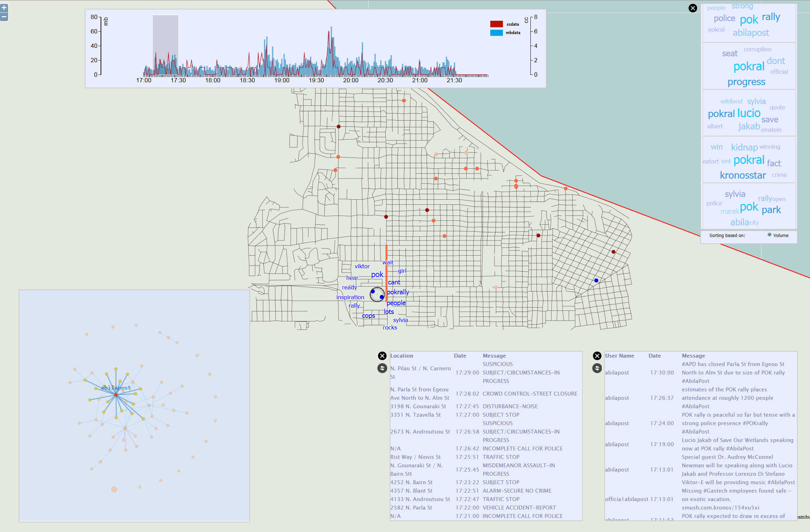Viewport: 810px width, 532px height.
Task: Click the map label 'girl'
Action: [x=402, y=271]
